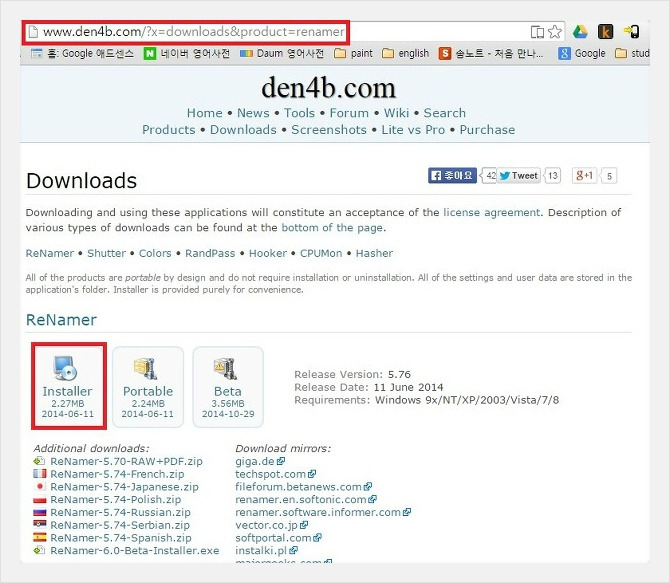Screen dimensions: 670x583
Task: Open the Purchase navigation link
Action: tap(488, 130)
